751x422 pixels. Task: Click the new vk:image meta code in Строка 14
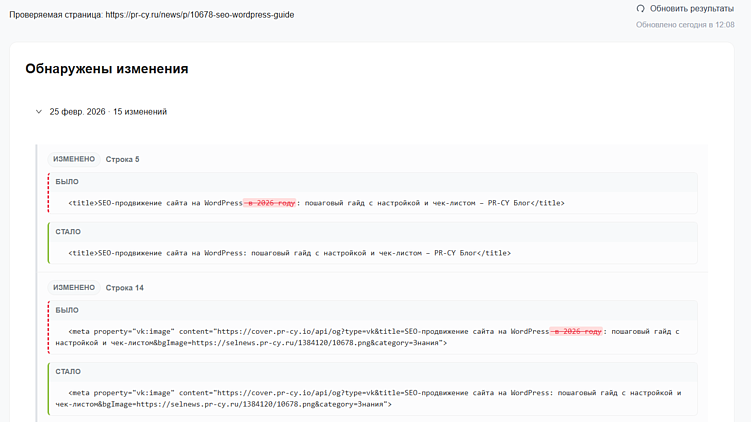coord(368,399)
